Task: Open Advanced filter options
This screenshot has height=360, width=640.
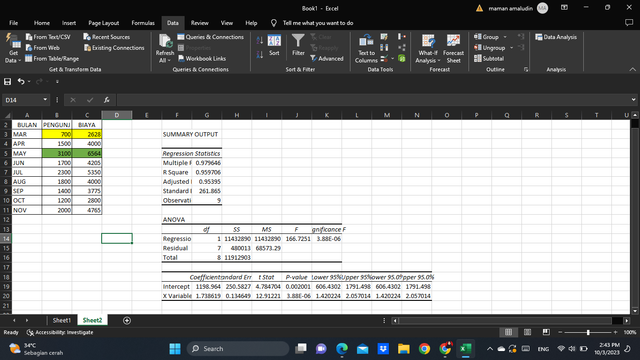Action: click(x=327, y=58)
